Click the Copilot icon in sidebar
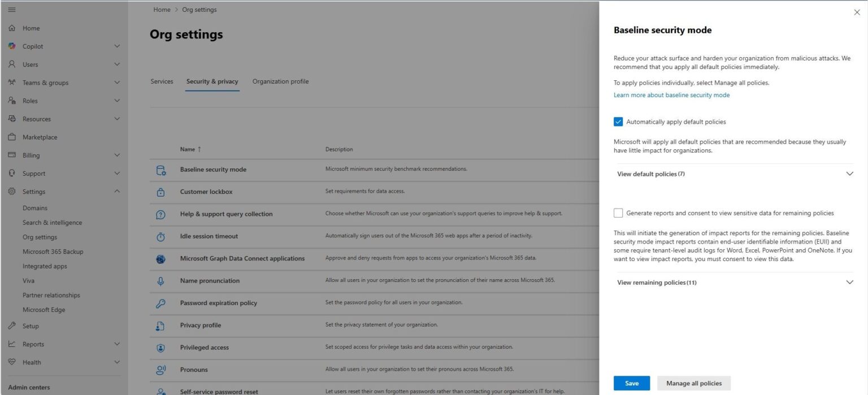This screenshot has height=395, width=868. (12, 46)
